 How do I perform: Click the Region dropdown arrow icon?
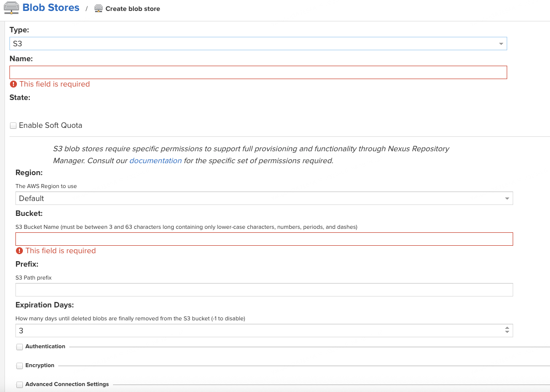tap(507, 198)
